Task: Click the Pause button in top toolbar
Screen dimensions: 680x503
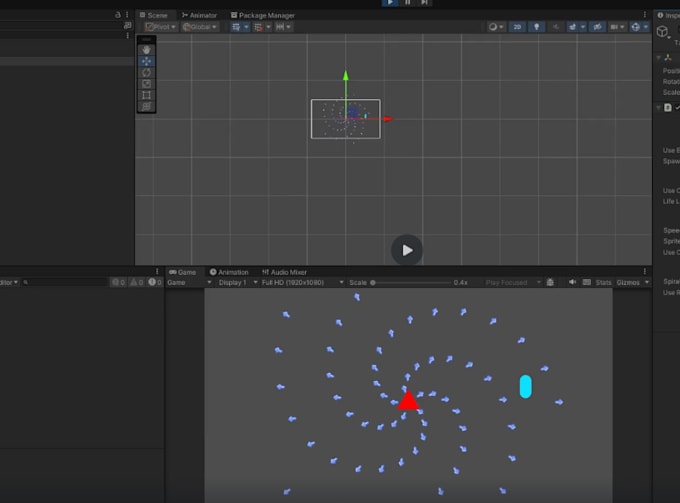Action: 407,2
